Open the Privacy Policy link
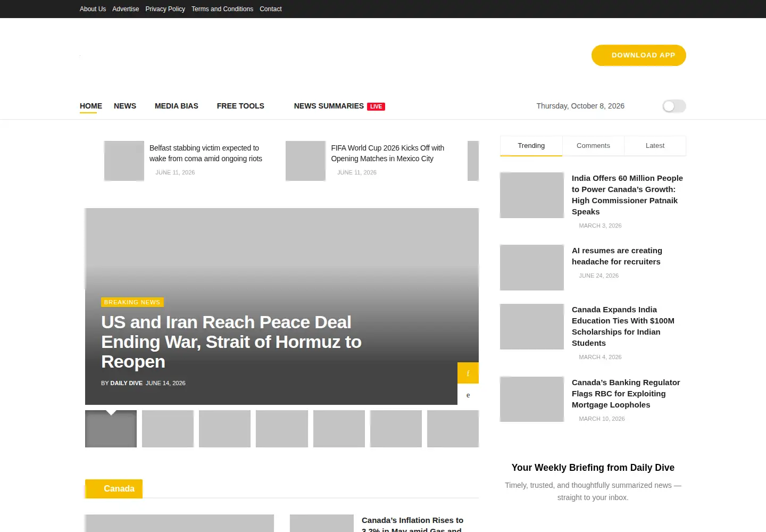This screenshot has height=532, width=766. [x=165, y=9]
